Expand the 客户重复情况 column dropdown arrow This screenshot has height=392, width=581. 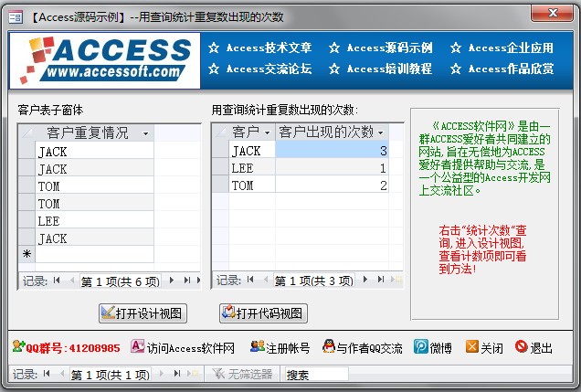click(x=145, y=133)
